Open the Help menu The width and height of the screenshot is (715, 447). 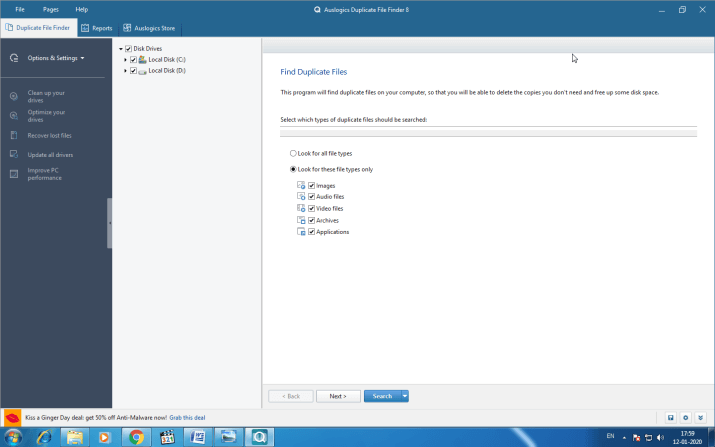point(82,9)
